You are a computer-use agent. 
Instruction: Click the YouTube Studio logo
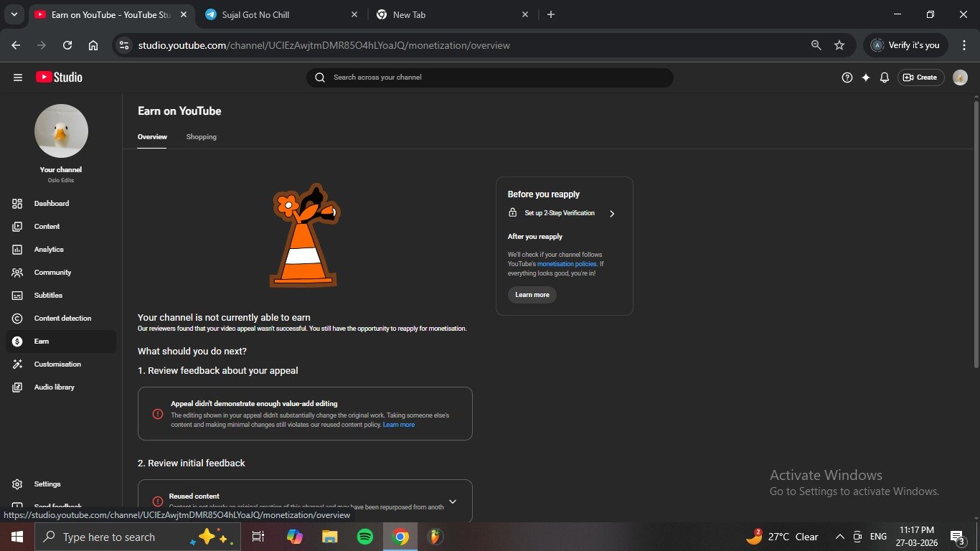[x=59, y=77]
